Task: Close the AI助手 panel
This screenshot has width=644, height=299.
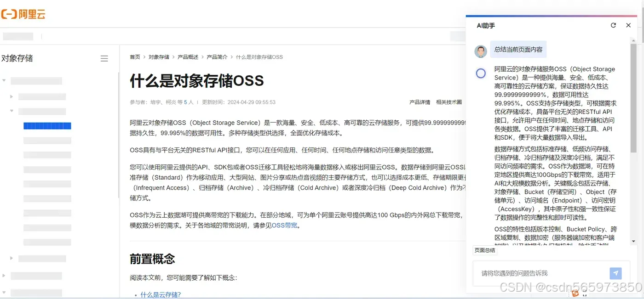Action: point(628,25)
